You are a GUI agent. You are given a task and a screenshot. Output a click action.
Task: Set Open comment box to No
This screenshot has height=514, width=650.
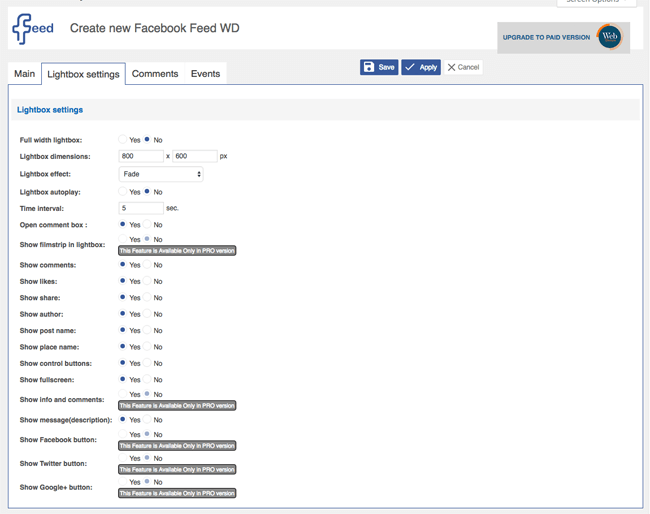147,225
